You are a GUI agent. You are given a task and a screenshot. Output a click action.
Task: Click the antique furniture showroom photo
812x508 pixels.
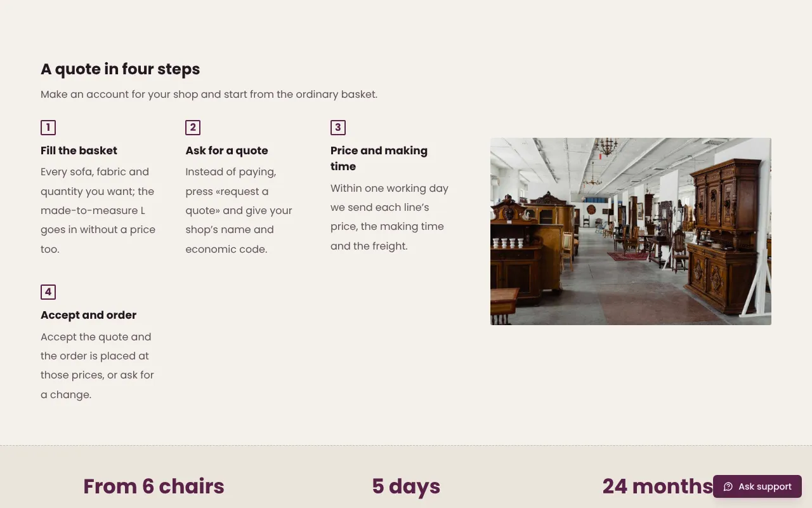pyautogui.click(x=631, y=231)
